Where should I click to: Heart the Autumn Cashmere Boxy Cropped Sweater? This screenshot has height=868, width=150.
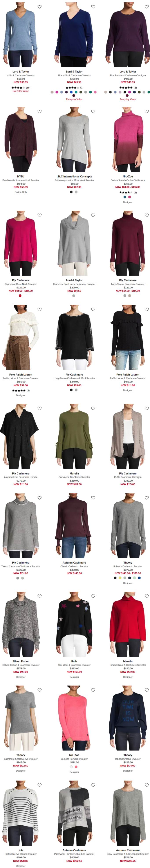147,785
